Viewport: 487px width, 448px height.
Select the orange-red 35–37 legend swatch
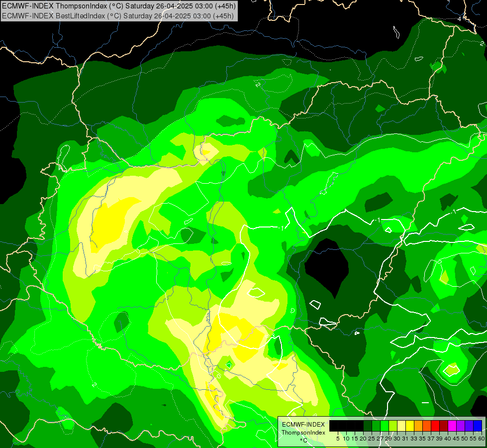pyautogui.click(x=427, y=426)
